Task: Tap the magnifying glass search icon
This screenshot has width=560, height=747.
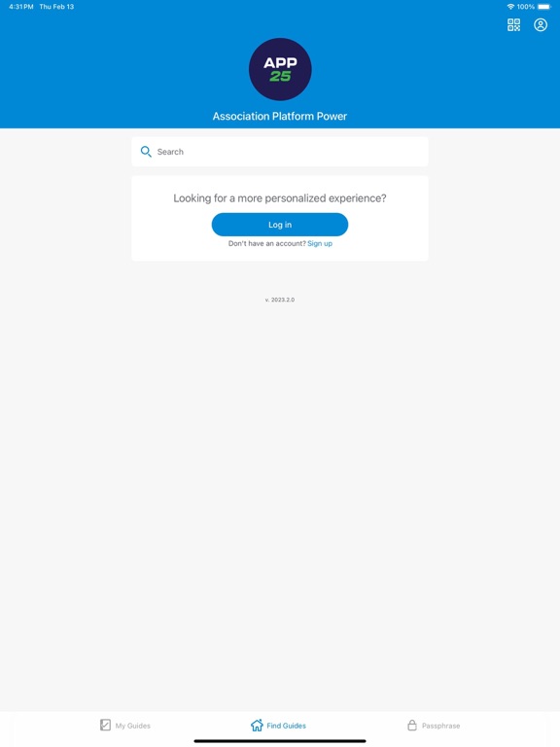Action: click(146, 152)
